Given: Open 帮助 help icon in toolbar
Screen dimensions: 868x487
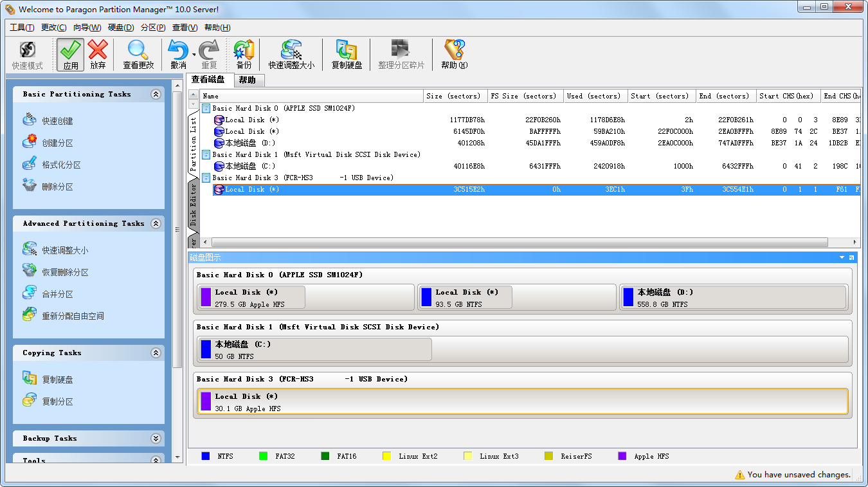Looking at the screenshot, I should click(x=454, y=55).
